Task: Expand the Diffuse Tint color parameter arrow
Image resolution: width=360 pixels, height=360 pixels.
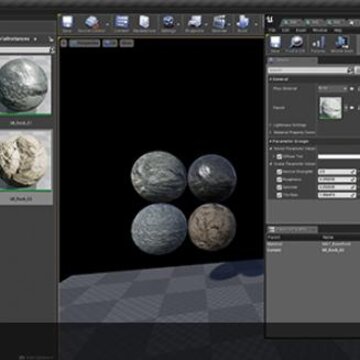Action: (274, 157)
